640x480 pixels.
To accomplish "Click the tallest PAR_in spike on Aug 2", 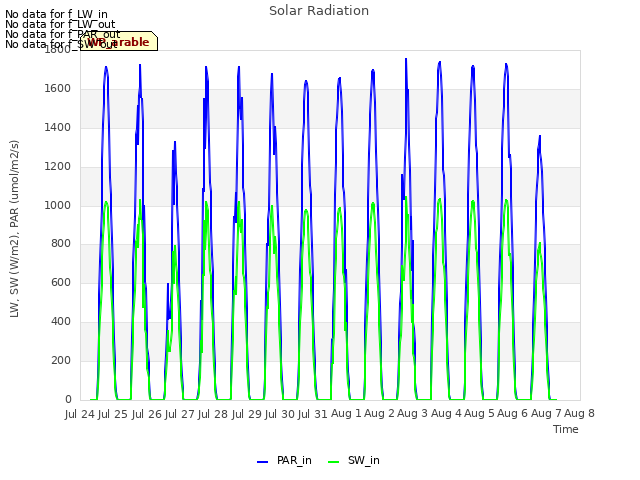I will coord(406,59).
